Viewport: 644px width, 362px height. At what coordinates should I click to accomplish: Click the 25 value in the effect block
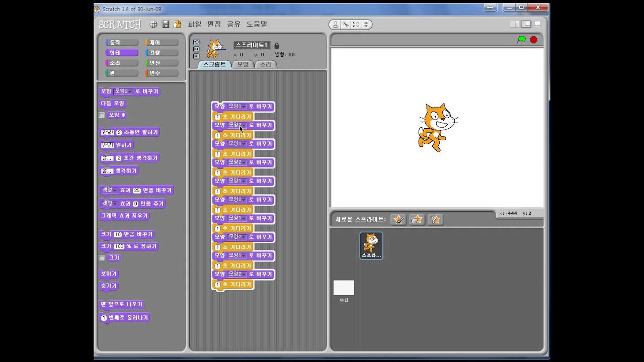click(136, 191)
